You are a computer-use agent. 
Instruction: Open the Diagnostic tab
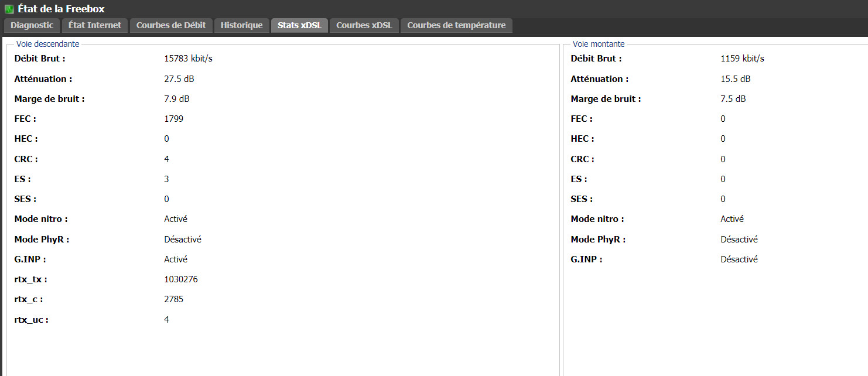pyautogui.click(x=32, y=25)
